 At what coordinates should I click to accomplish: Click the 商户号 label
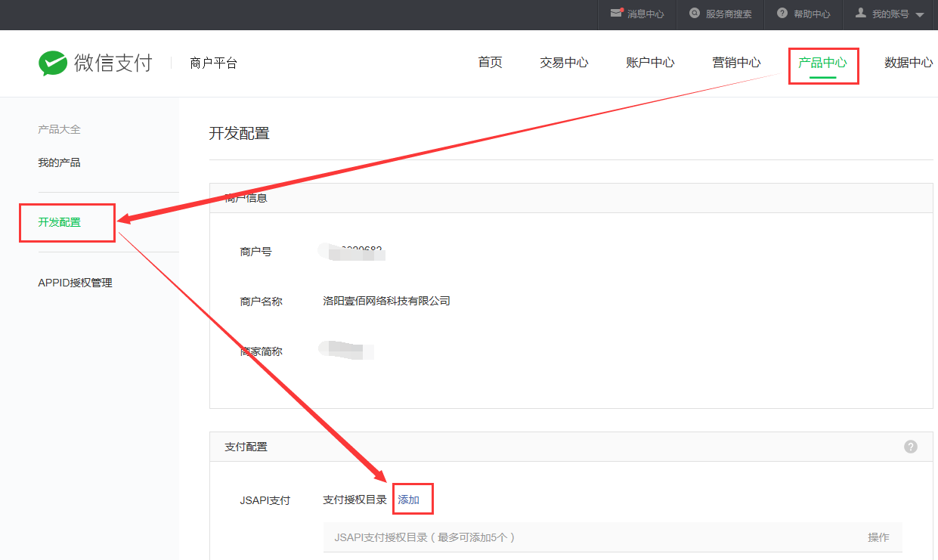point(255,252)
